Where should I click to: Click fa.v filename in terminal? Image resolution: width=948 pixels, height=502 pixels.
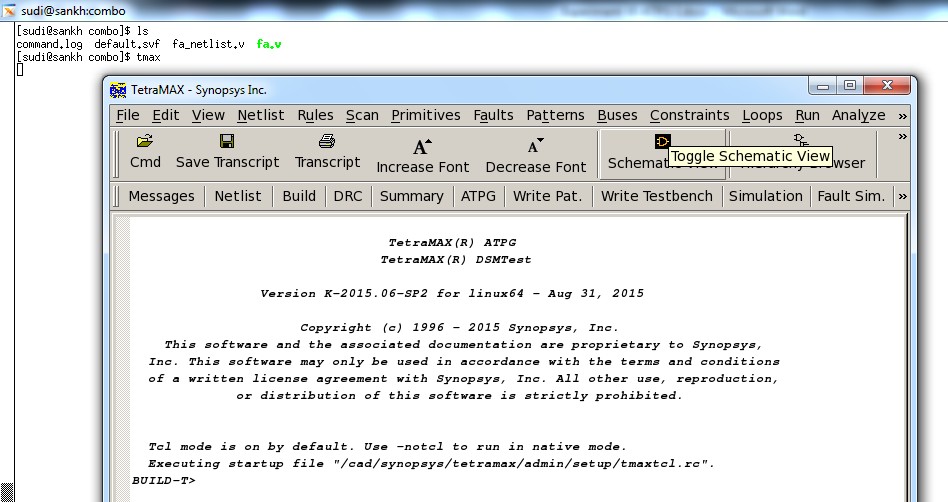pos(268,44)
